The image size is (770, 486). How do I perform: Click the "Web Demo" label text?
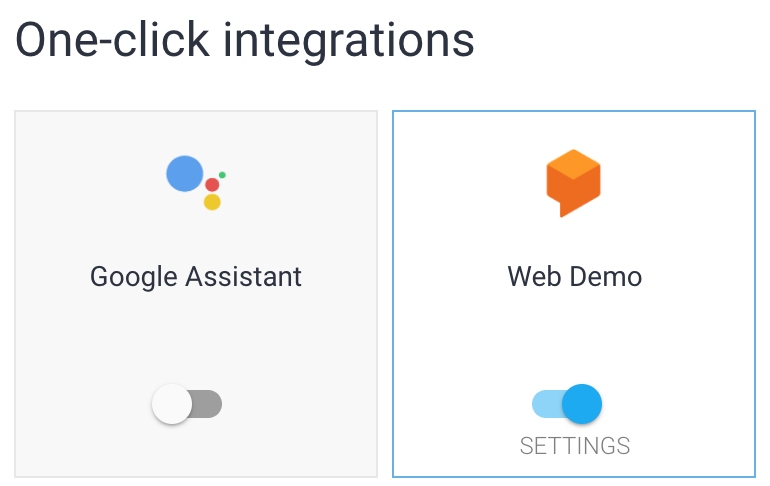click(574, 276)
